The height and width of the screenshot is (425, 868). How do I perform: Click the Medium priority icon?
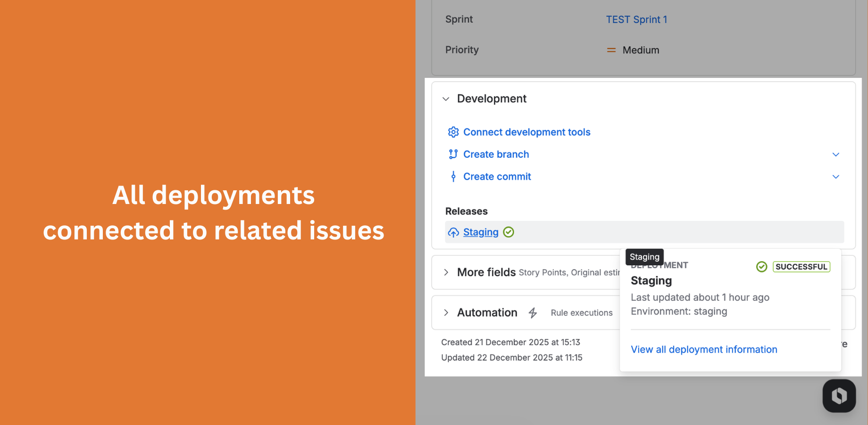[x=611, y=50]
